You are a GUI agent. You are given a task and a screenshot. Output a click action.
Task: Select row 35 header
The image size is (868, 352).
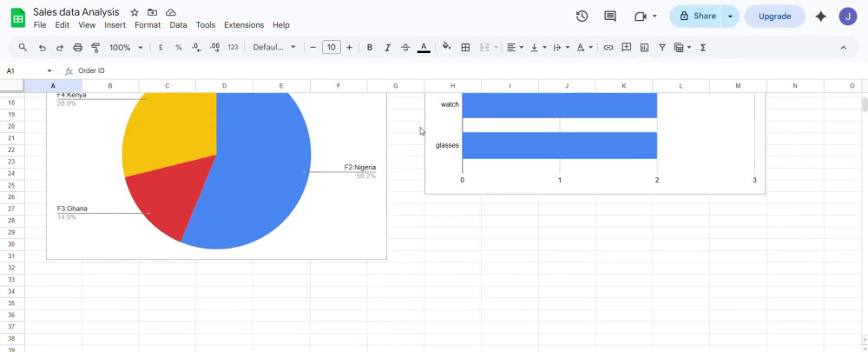12,303
